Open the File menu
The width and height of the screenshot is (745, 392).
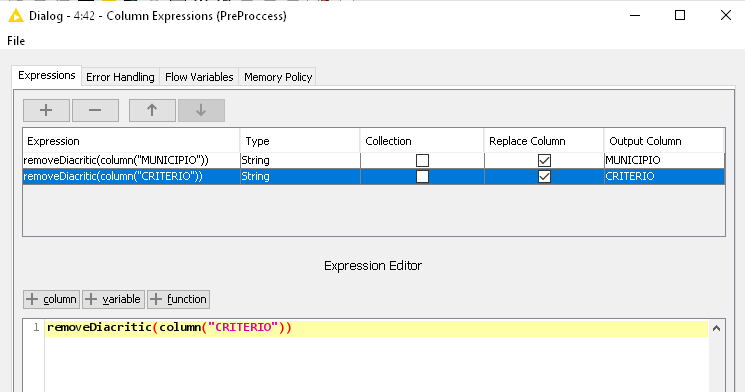tap(16, 41)
